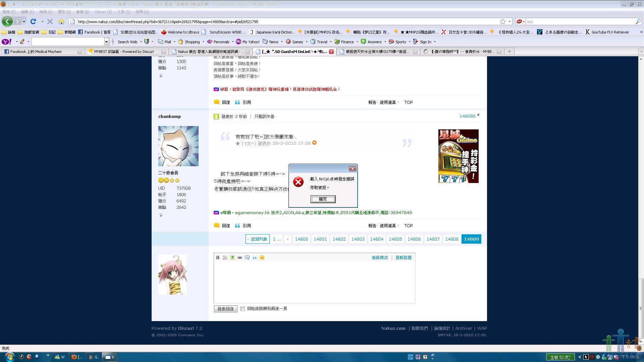644x362 pixels.
Task: Click the Reload page button
Action: pos(33,21)
